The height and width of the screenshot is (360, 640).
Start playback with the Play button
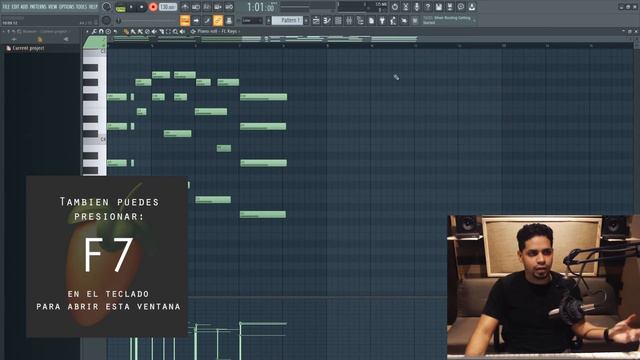[131, 7]
